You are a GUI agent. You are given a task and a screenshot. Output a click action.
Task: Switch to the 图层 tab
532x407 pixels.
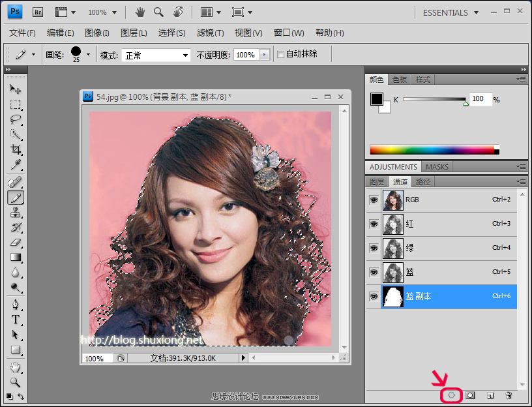coord(377,181)
